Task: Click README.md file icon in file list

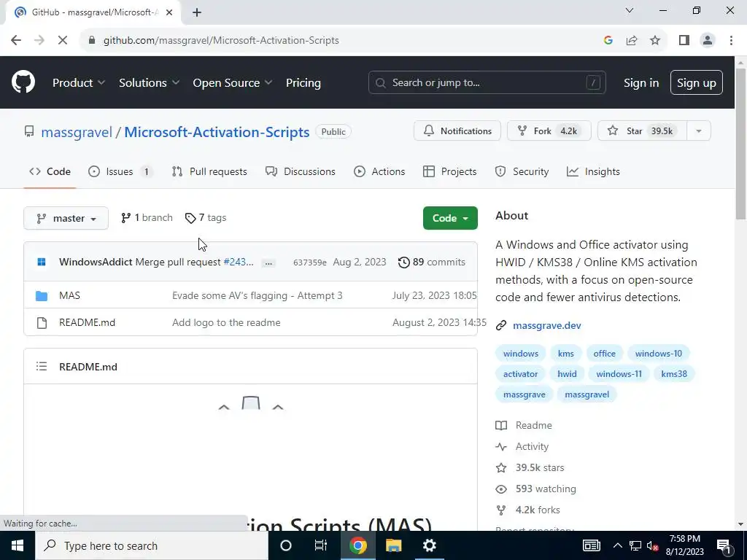Action: 42,323
